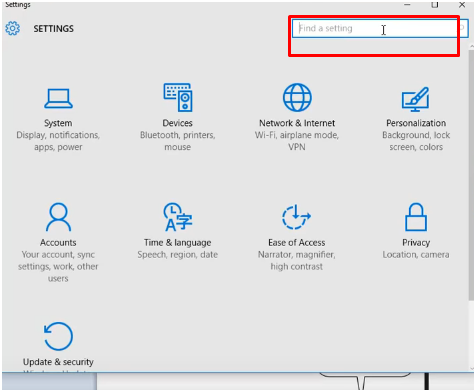Viewport: 476px width, 392px height.
Task: Click the Update & security label
Action: pos(58,362)
